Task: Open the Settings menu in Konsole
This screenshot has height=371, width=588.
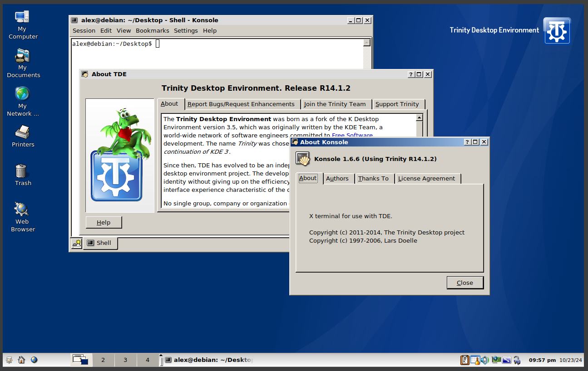Action: [x=186, y=31]
